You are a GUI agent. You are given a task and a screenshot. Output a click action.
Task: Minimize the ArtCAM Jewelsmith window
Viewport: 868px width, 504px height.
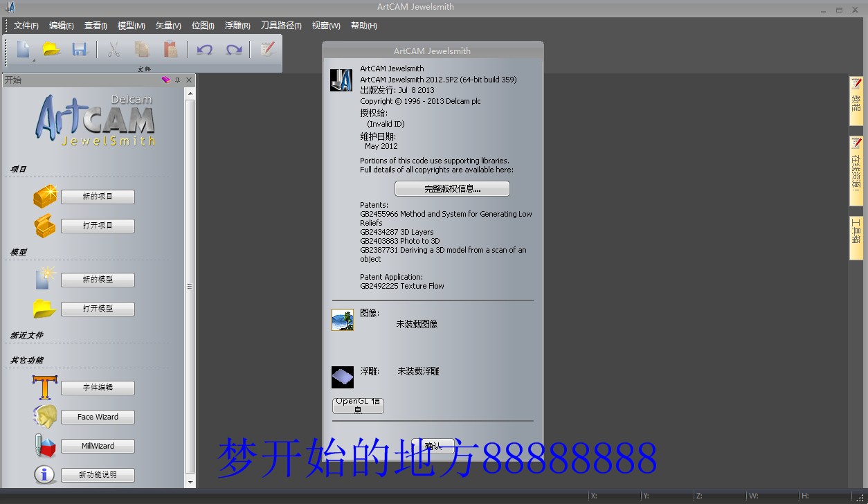point(822,10)
